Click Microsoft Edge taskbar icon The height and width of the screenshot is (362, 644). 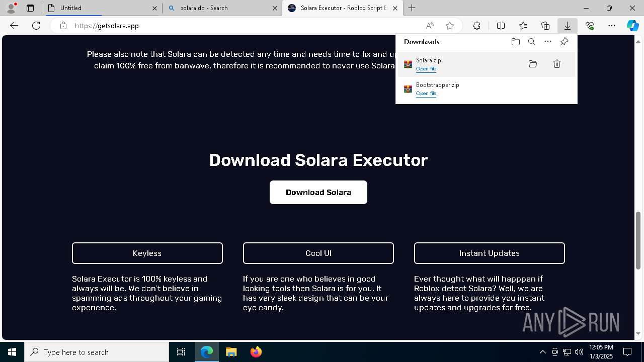207,352
